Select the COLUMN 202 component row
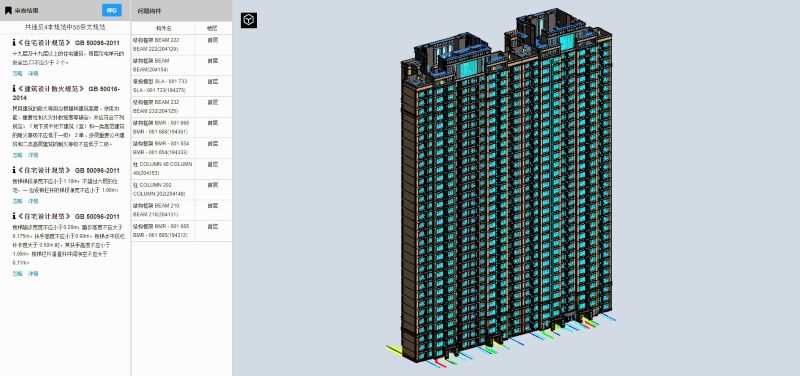Image resolution: width=800 pixels, height=376 pixels. [182, 189]
